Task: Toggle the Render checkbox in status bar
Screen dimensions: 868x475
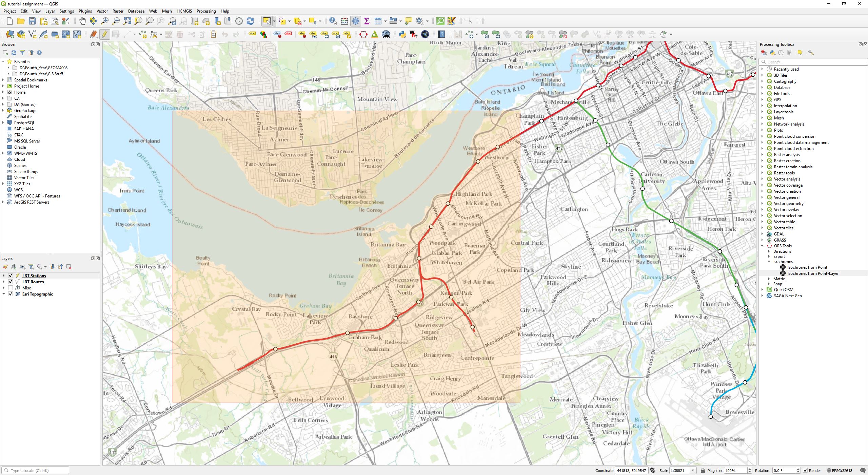Action: (805, 471)
